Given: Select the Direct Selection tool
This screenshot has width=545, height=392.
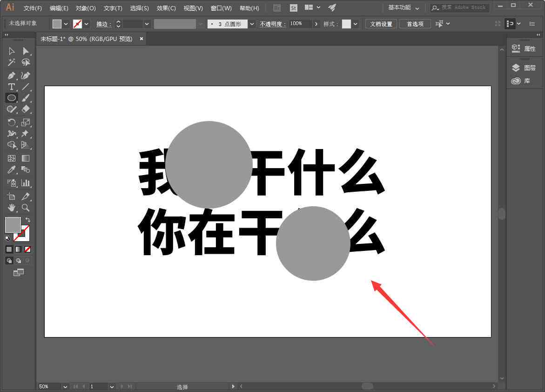Looking at the screenshot, I should pos(26,51).
